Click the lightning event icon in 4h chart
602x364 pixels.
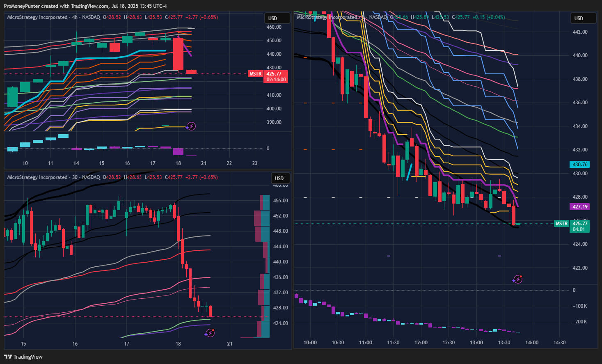point(191,126)
